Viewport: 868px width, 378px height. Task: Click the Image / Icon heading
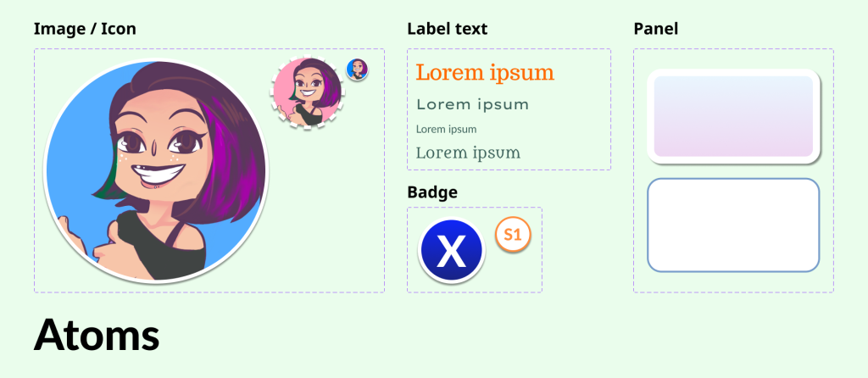[x=85, y=29]
